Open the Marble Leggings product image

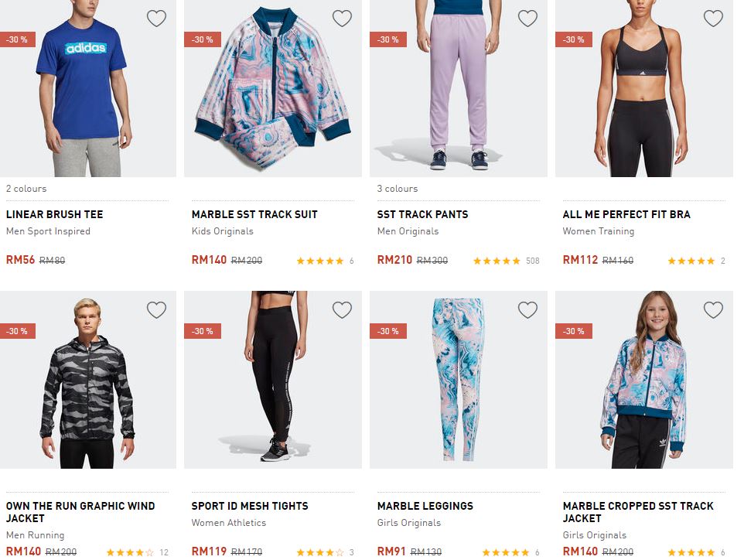pyautogui.click(x=458, y=383)
